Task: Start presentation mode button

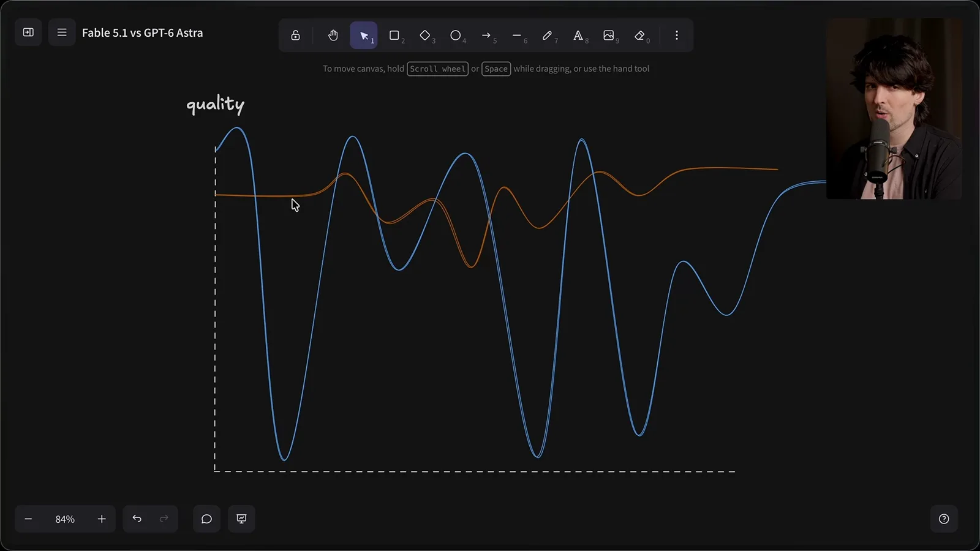Action: coord(241,519)
